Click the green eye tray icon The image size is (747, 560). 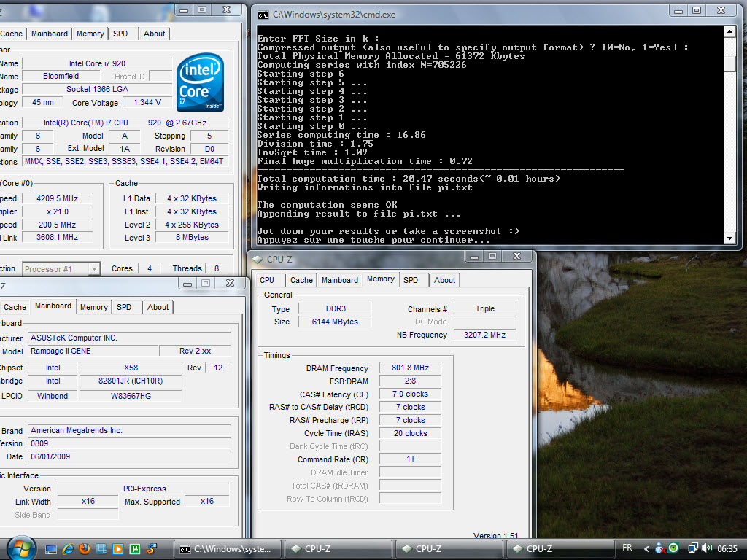pos(673,548)
